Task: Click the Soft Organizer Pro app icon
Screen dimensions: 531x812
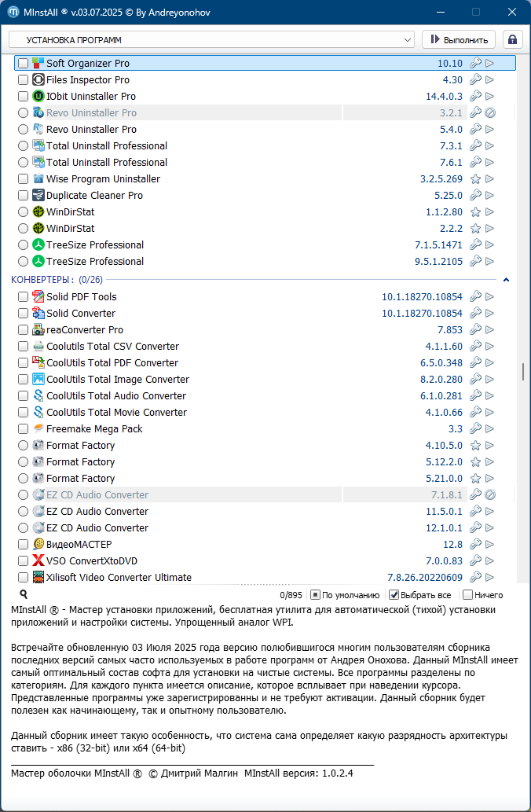Action: pyautogui.click(x=38, y=63)
